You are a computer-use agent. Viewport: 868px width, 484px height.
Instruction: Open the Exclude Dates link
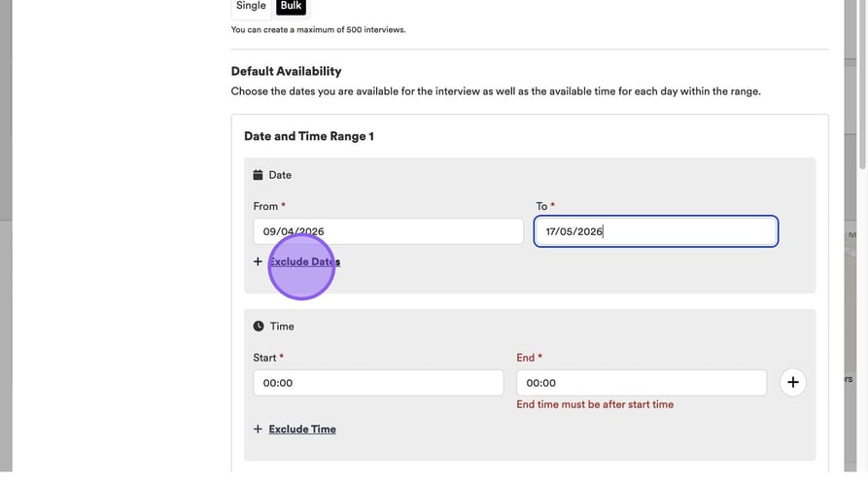[x=304, y=261]
